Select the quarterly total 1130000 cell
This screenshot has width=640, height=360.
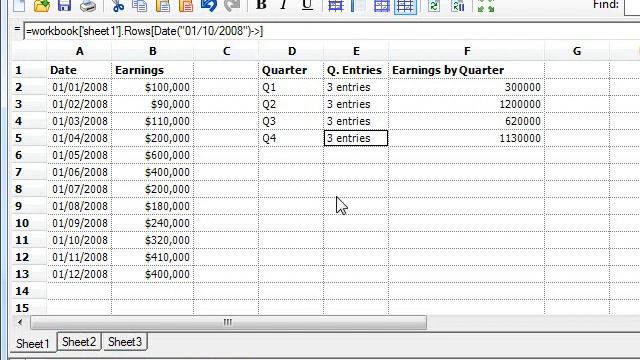[x=467, y=138]
